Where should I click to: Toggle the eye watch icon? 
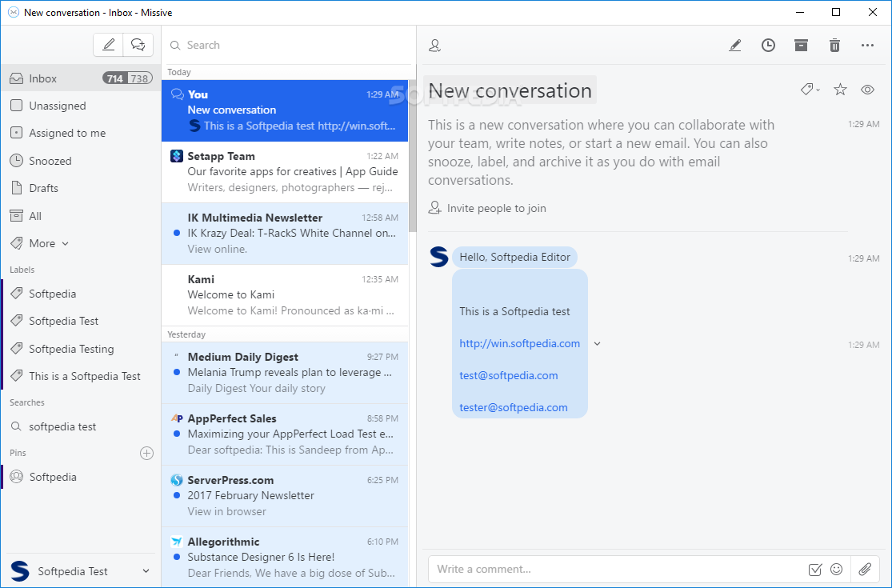867,90
